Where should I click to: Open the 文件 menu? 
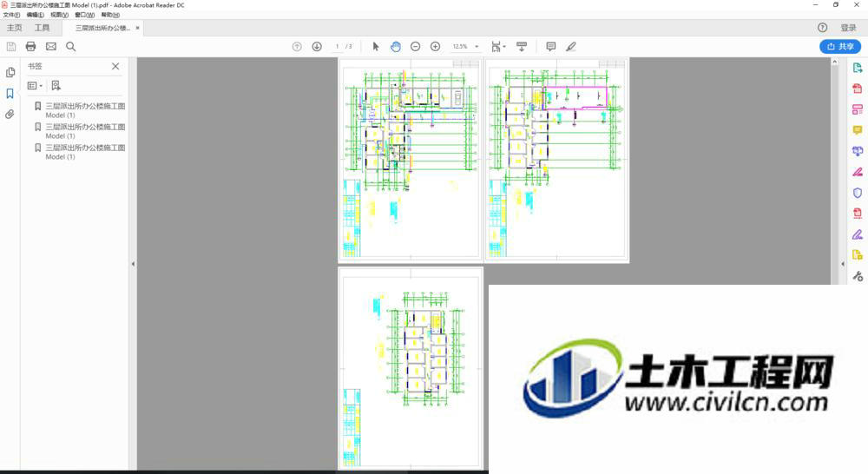(x=11, y=15)
